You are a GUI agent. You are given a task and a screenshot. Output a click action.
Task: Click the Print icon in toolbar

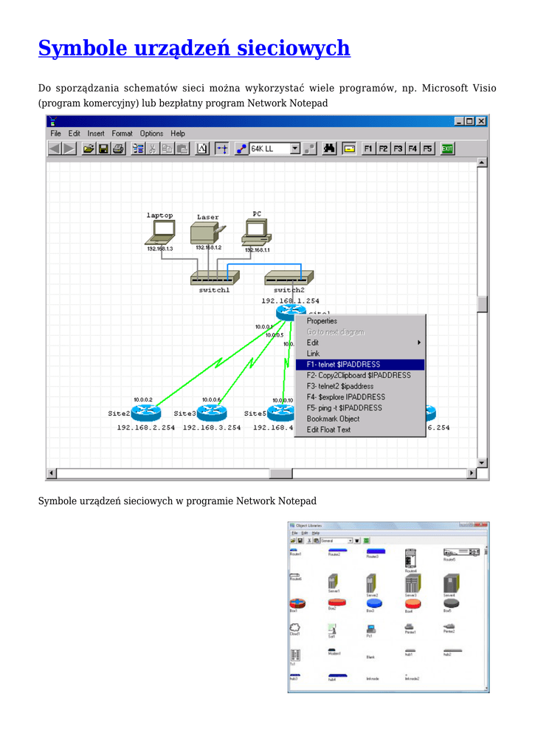(117, 148)
